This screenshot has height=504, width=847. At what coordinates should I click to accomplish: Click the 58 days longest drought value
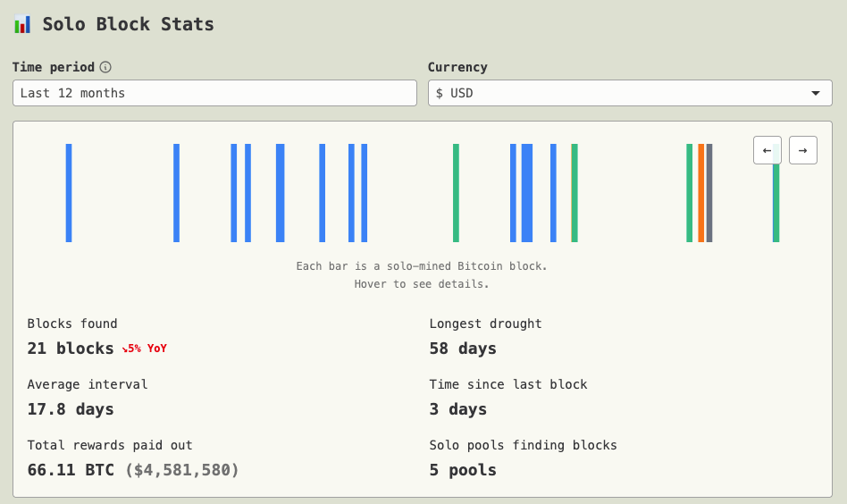(x=463, y=349)
